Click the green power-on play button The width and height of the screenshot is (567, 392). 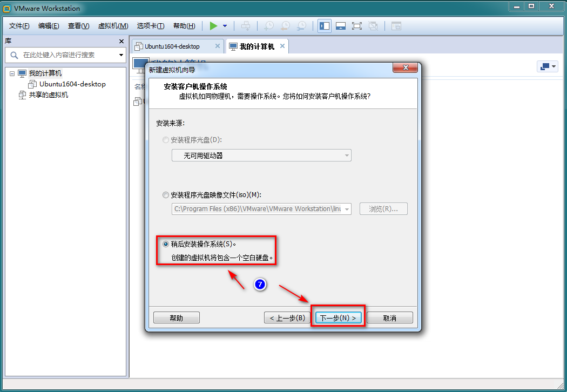(213, 26)
